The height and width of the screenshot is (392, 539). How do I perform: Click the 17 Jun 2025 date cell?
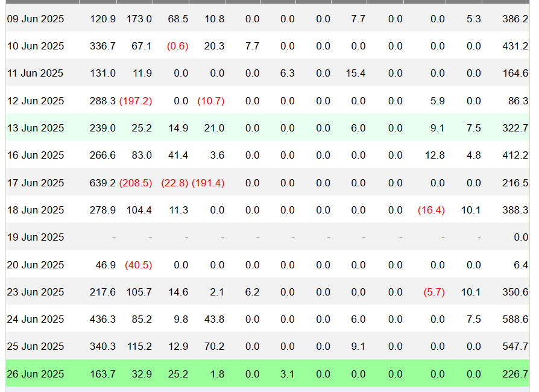coord(36,183)
